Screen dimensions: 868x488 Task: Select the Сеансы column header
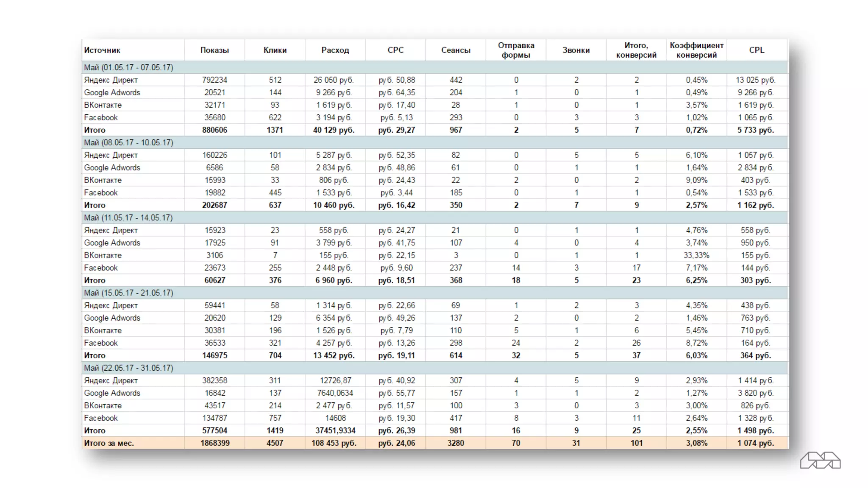(x=456, y=50)
